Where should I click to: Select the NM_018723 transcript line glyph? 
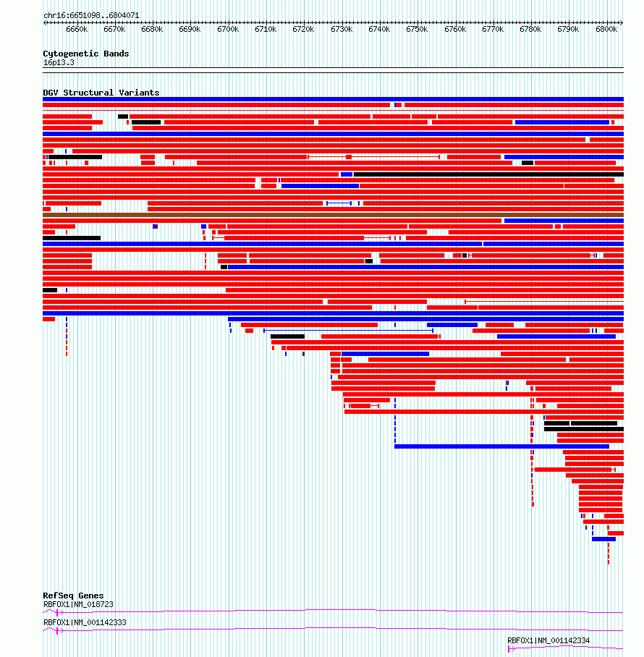[x=333, y=611]
